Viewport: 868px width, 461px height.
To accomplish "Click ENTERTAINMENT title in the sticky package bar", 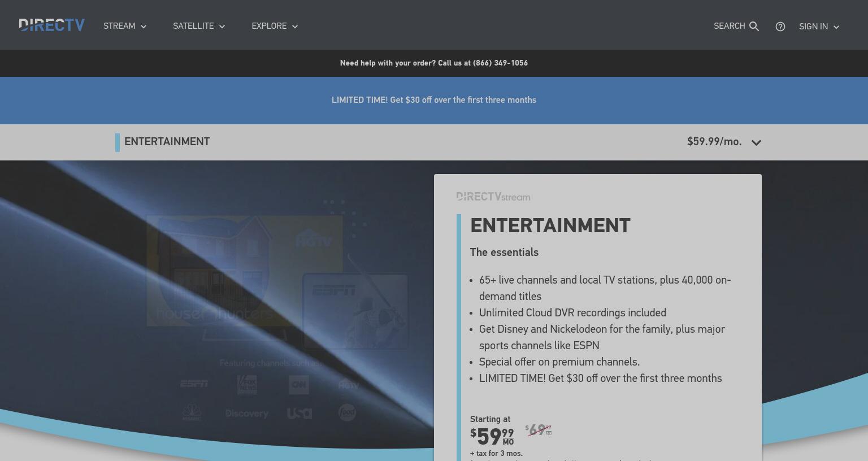I will [x=167, y=142].
